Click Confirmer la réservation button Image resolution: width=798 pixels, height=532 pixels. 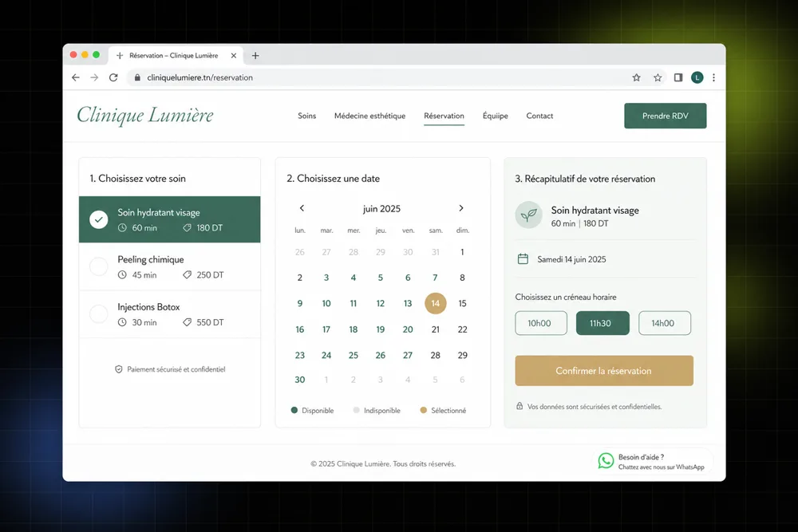pyautogui.click(x=604, y=370)
